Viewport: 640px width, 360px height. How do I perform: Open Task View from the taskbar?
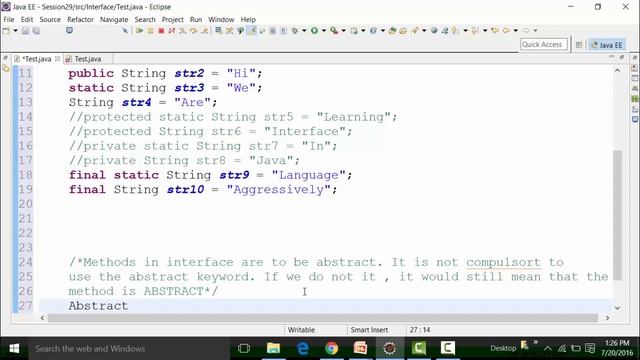coord(244,349)
